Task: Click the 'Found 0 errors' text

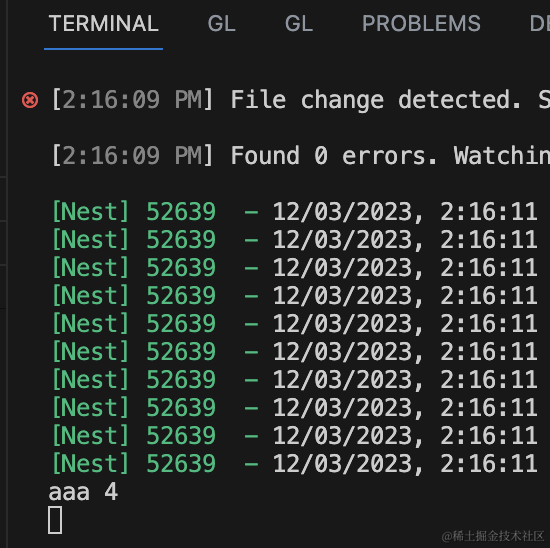Action: [334, 155]
